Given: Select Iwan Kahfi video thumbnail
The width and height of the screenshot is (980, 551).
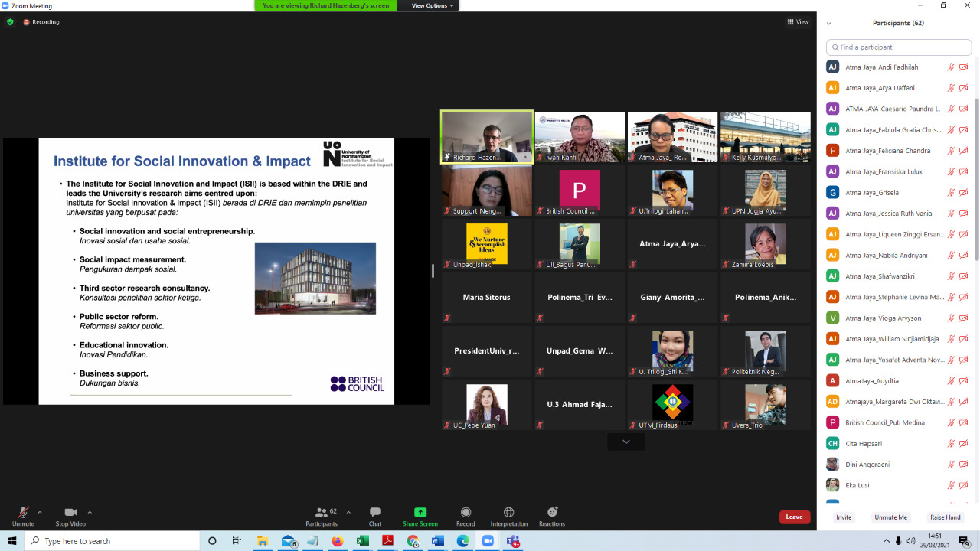Looking at the screenshot, I should (580, 137).
